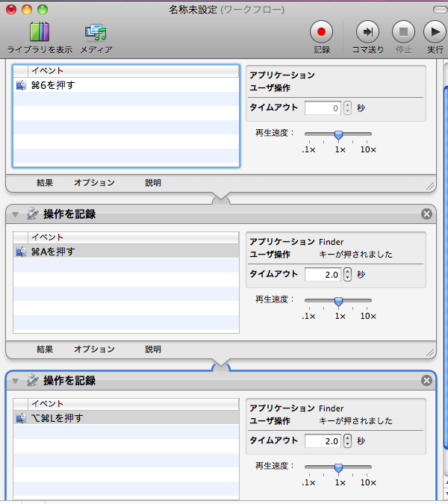Screen dimensions: 448x504
Task: Open 結果 tab in middle action
Action: [x=45, y=349]
